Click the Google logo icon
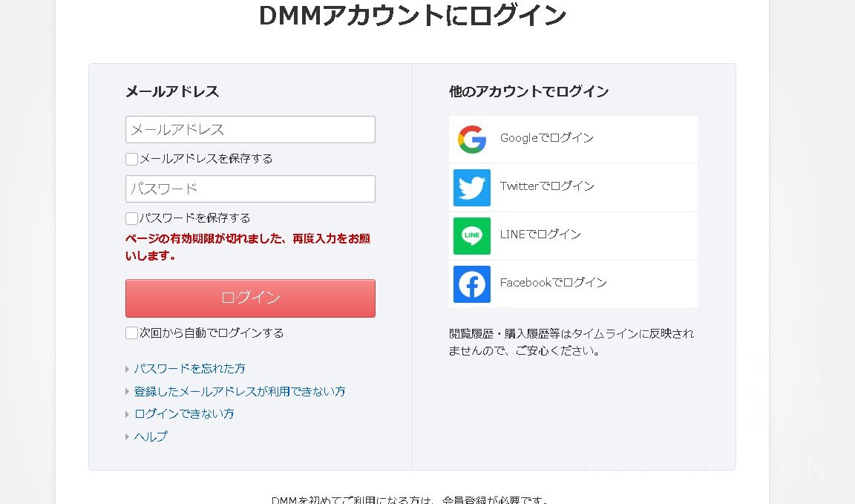Screen dimensions: 855x504 pos(472,139)
